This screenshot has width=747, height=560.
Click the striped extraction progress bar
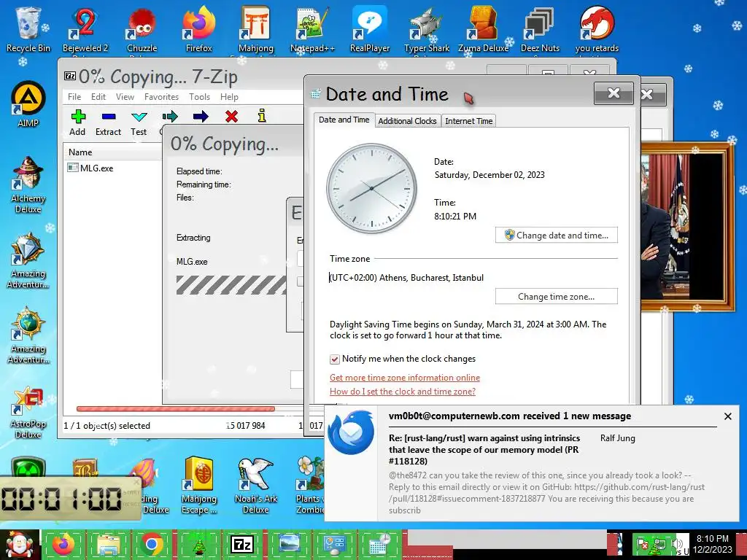[x=231, y=285]
